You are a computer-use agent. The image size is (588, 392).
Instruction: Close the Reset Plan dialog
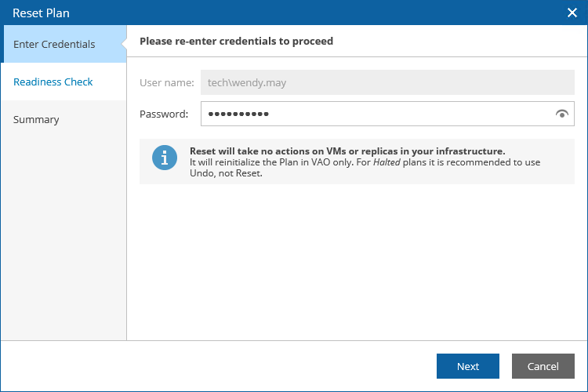pos(572,13)
